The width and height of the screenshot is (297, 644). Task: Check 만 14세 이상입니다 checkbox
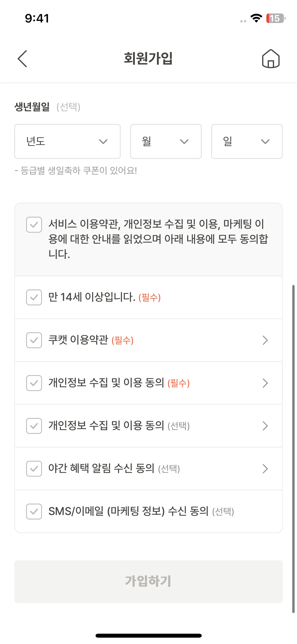[x=34, y=297]
